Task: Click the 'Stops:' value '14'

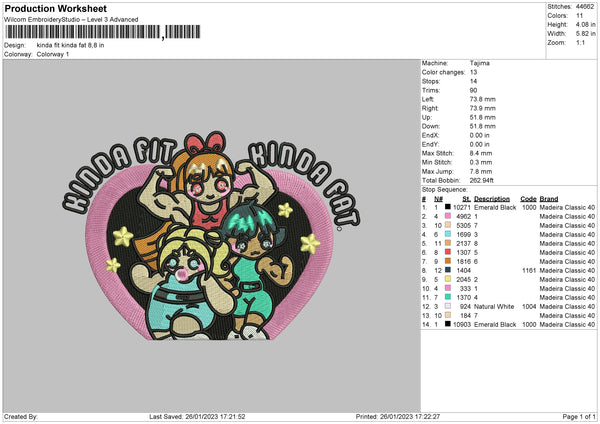Action: pos(473,81)
